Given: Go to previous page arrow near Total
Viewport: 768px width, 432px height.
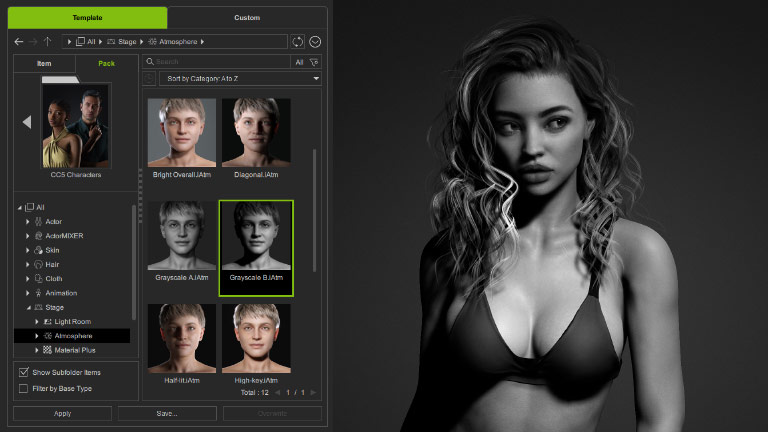Looking at the screenshot, I should coord(278,392).
